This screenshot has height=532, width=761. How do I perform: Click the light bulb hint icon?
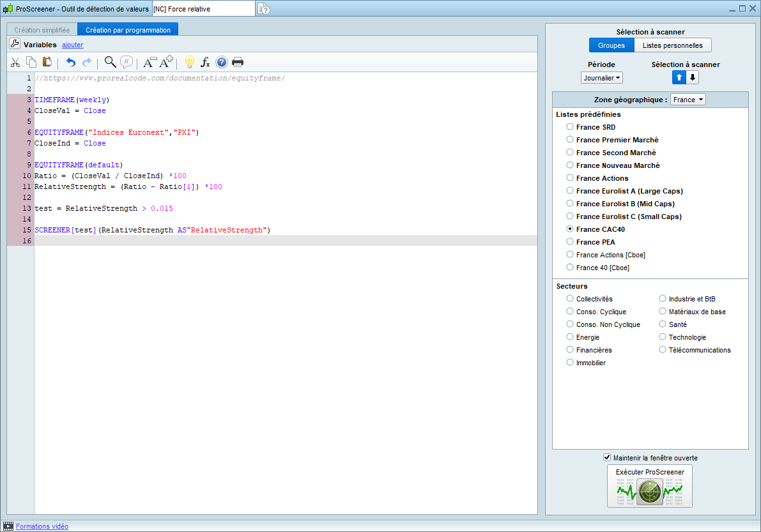click(189, 62)
